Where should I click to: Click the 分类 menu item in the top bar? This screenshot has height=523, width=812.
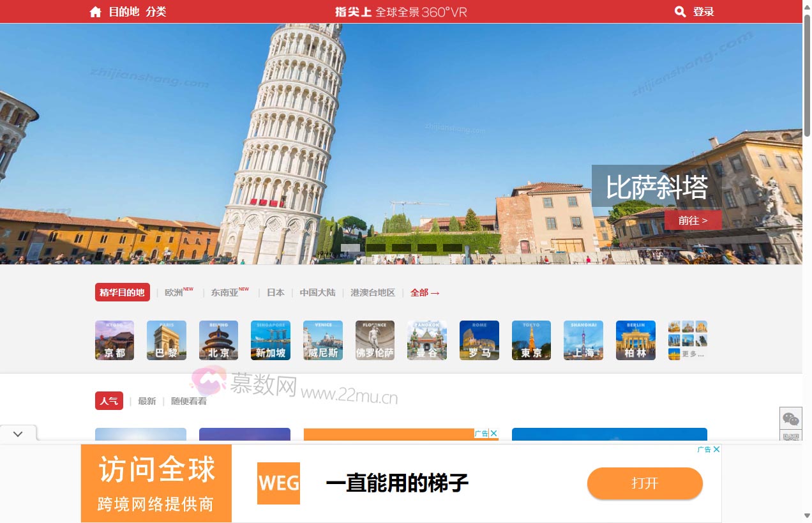tap(156, 11)
